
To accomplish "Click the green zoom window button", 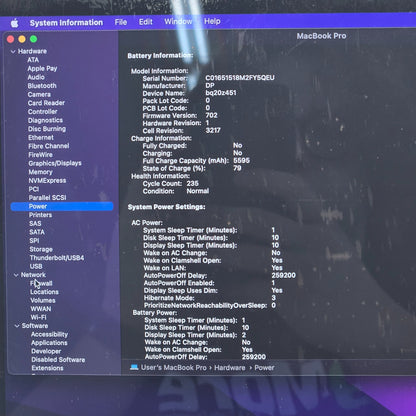I will click(33, 39).
